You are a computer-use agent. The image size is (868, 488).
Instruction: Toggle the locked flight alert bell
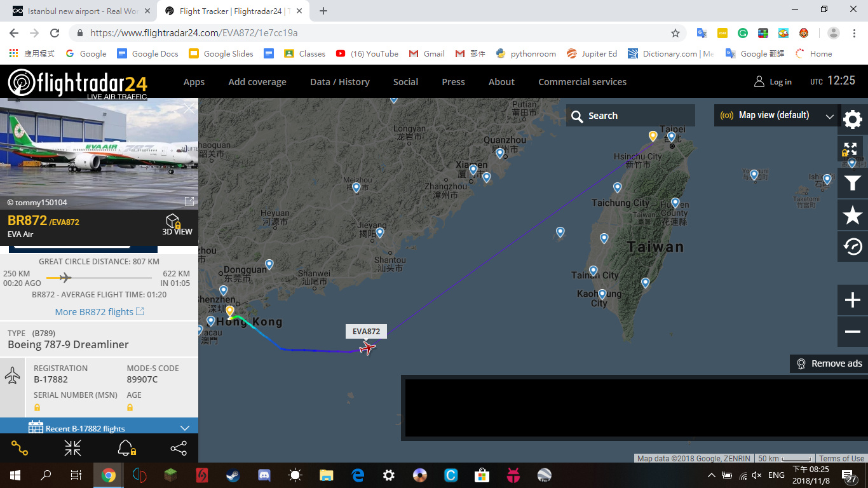(126, 448)
